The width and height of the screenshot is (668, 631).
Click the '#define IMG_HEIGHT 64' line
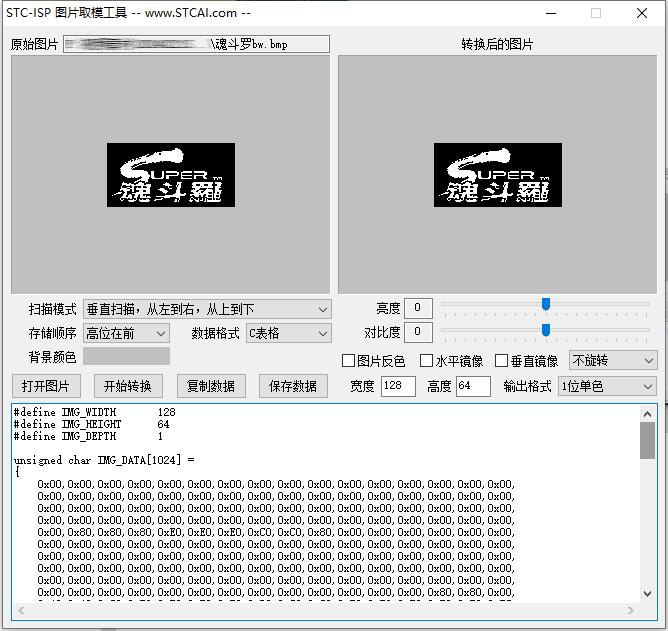92,424
